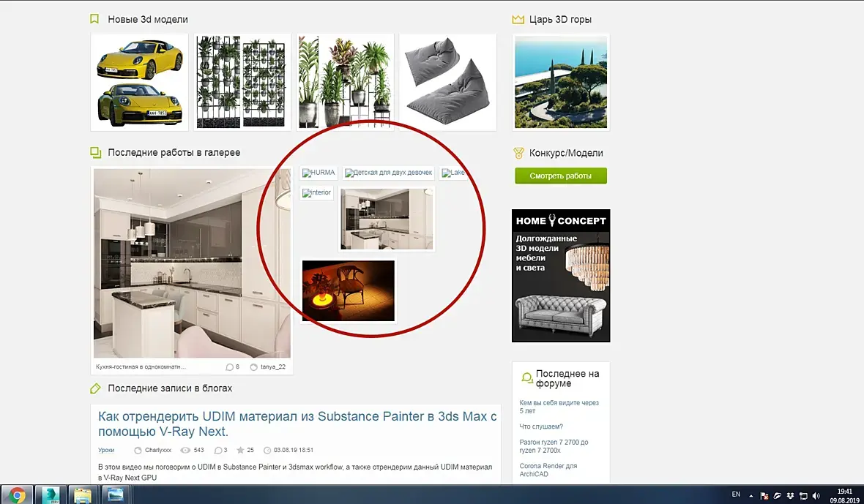Viewport: 864px width, 504px height.
Task: Open the Lake gallery item
Action: tap(453, 173)
